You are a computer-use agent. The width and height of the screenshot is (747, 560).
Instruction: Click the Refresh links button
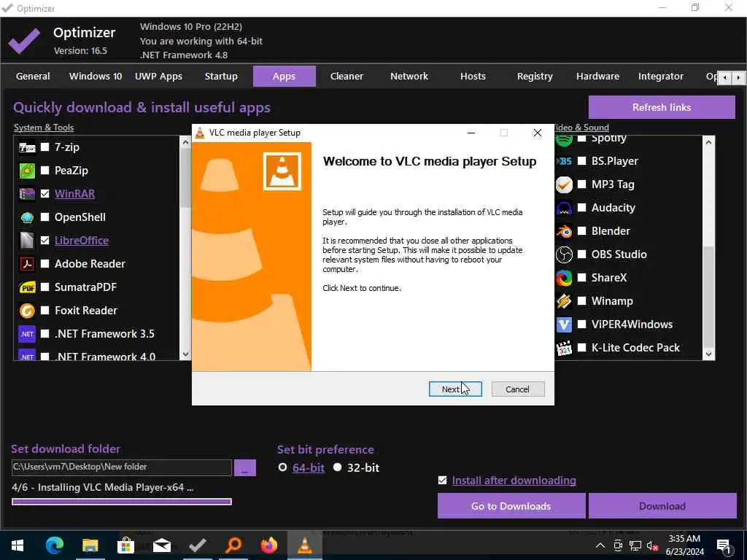click(x=662, y=107)
